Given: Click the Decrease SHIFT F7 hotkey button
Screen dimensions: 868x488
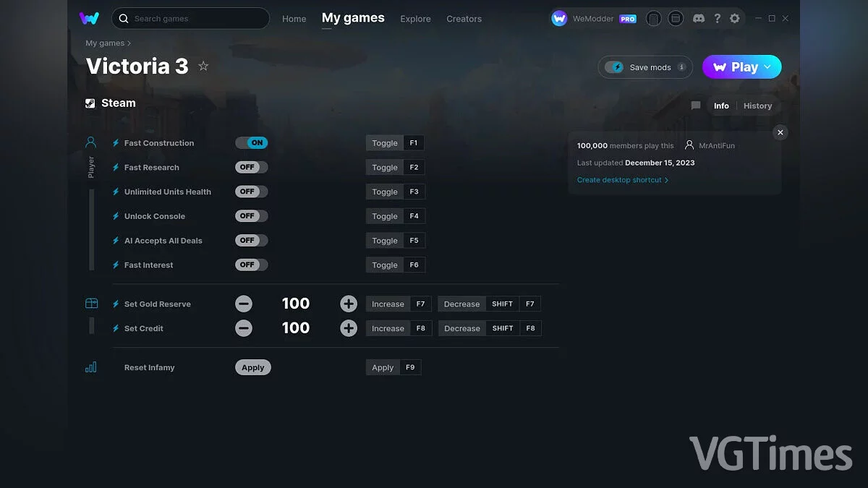Looking at the screenshot, I should point(490,304).
